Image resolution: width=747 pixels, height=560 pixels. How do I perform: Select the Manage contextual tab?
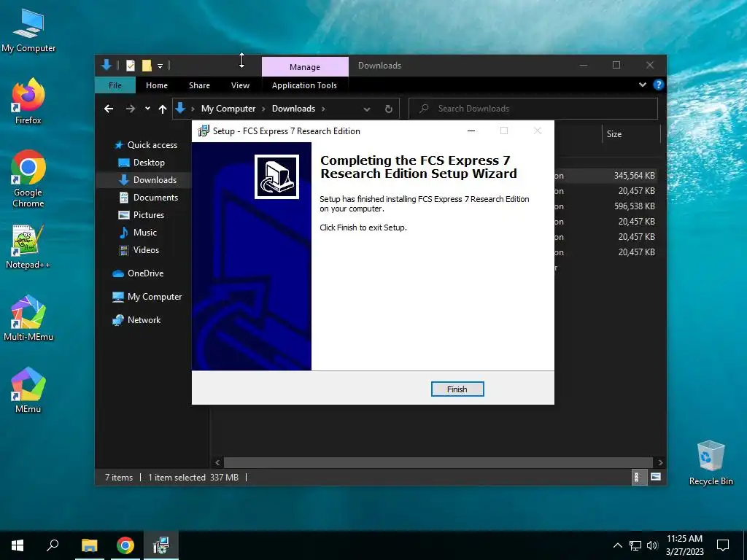click(x=305, y=67)
